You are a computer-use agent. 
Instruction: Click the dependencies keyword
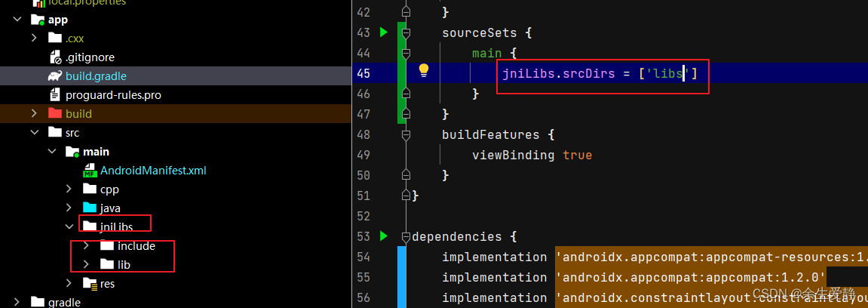[x=457, y=236]
